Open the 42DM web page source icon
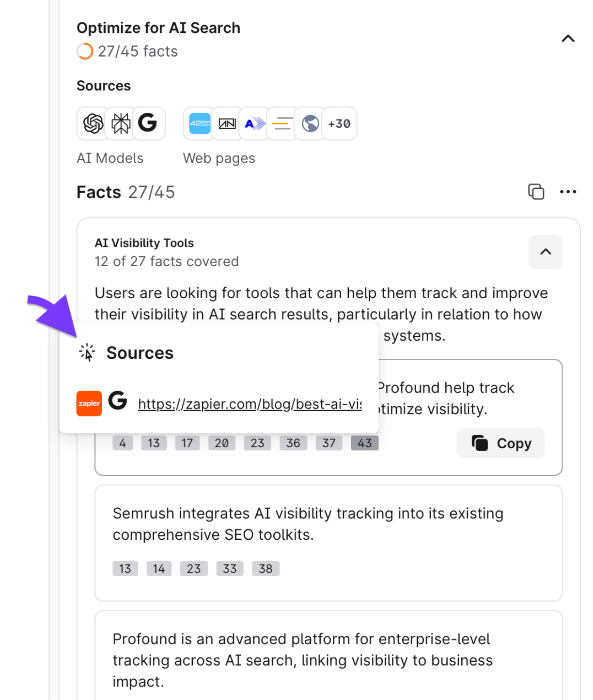 point(200,124)
